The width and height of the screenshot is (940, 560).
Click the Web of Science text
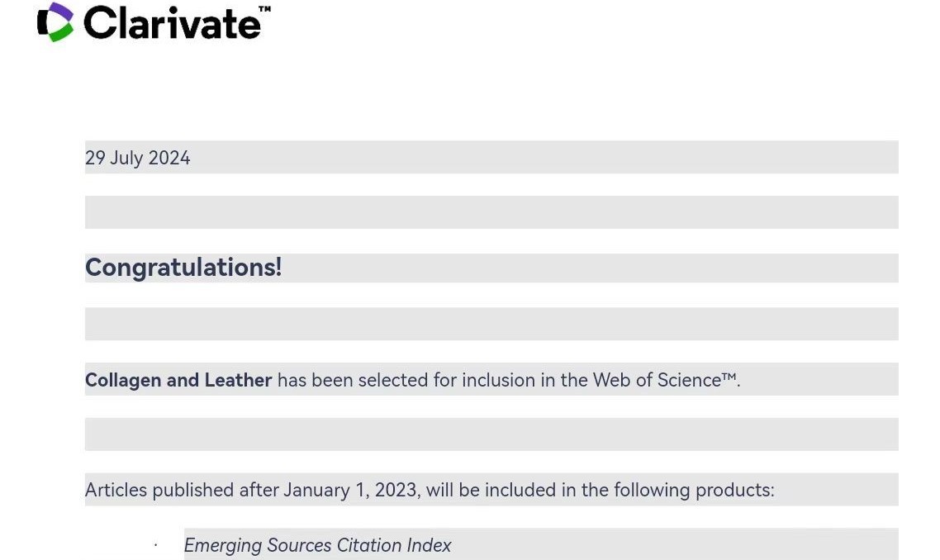click(x=657, y=380)
